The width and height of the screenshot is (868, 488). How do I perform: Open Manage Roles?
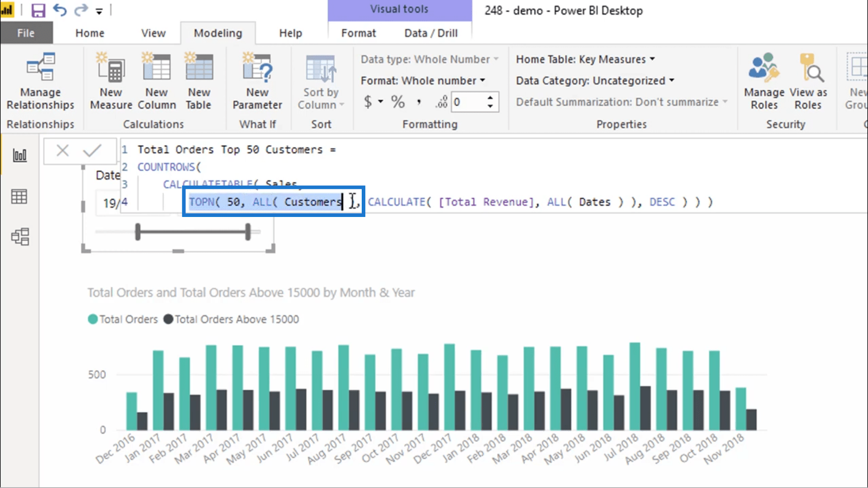tap(764, 81)
